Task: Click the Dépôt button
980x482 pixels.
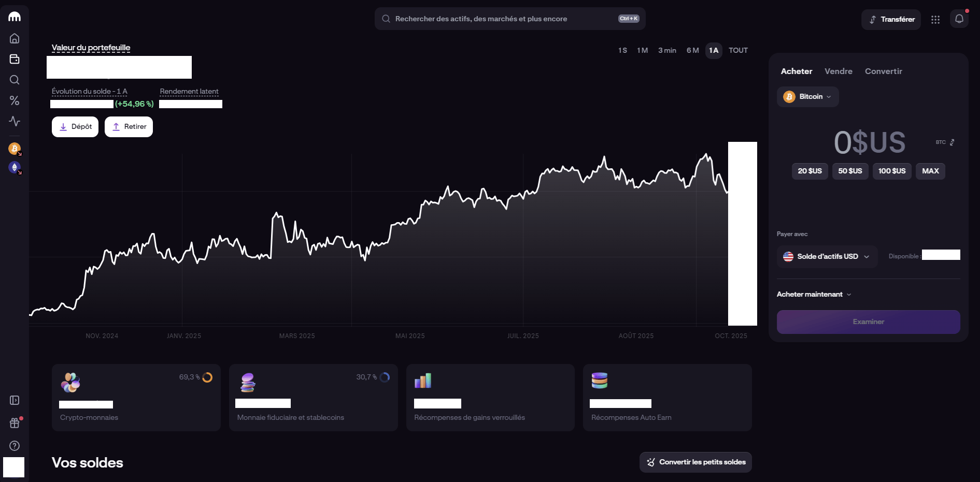Action: point(75,126)
